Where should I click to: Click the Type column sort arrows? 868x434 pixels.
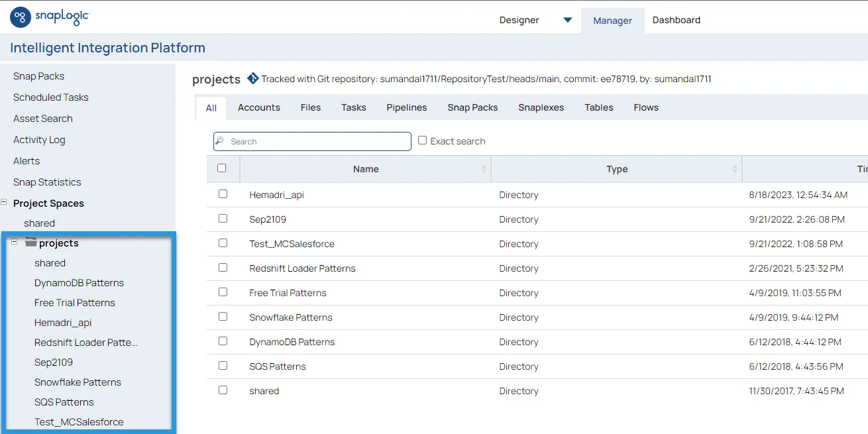coord(735,170)
